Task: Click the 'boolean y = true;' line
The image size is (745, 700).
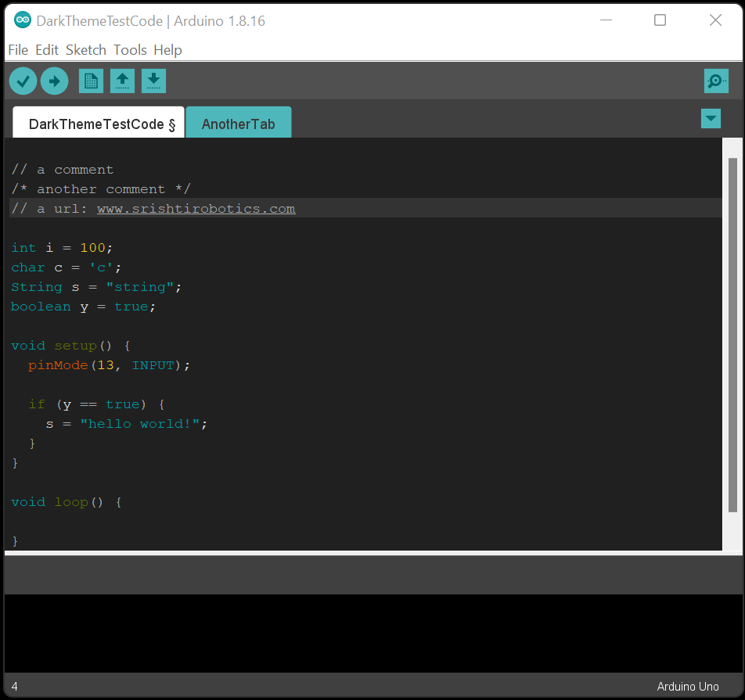Action: (83, 307)
